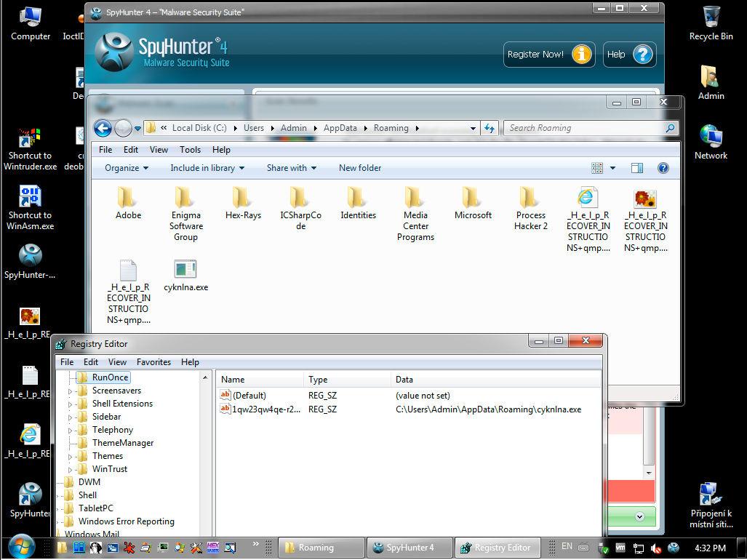Switch to SpyHunter 4 taskbar button
This screenshot has width=747, height=560.
(x=409, y=548)
